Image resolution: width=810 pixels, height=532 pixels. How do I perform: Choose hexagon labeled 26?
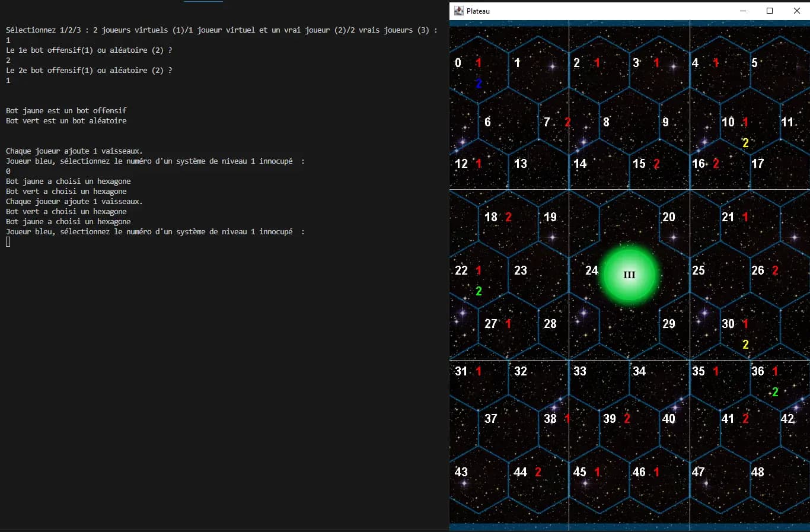pos(758,270)
